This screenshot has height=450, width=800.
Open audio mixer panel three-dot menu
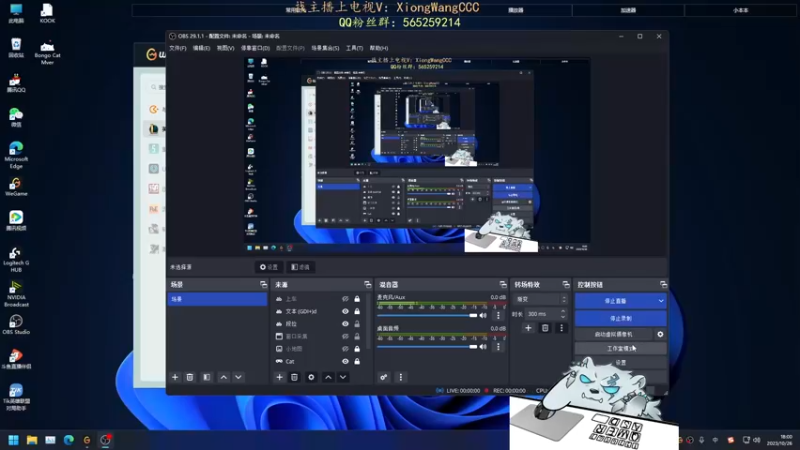pyautogui.click(x=401, y=377)
